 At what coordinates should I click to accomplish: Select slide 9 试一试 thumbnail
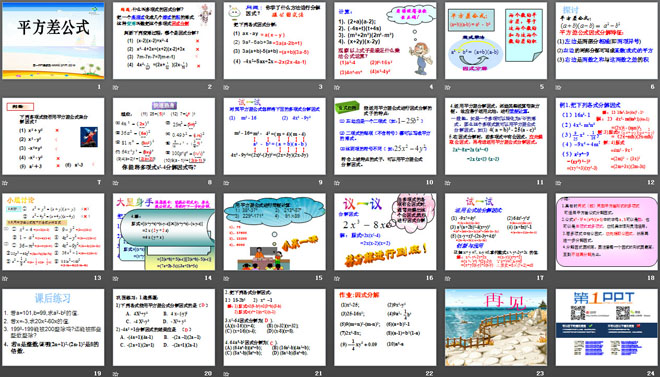[274, 136]
